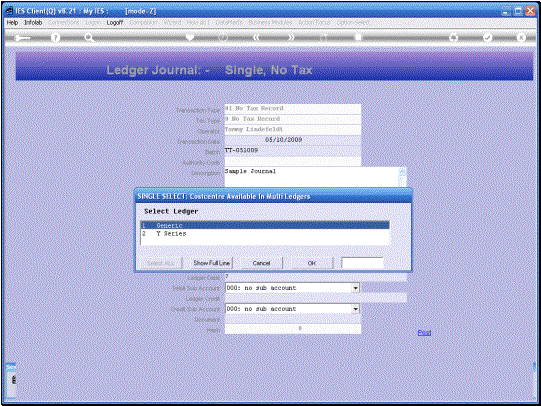Screen dimensions: 541x406
Task: Click the clipboard icon in toolbar
Action: pos(358,37)
